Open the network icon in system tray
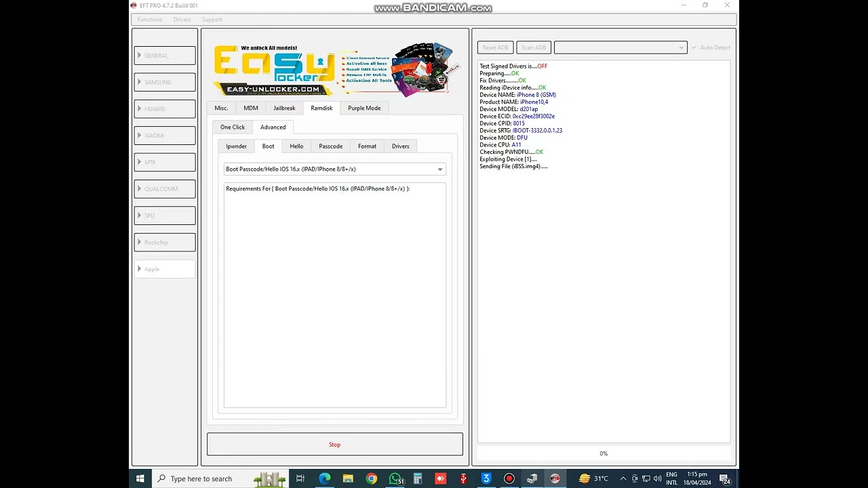The height and width of the screenshot is (488, 868). 646,479
